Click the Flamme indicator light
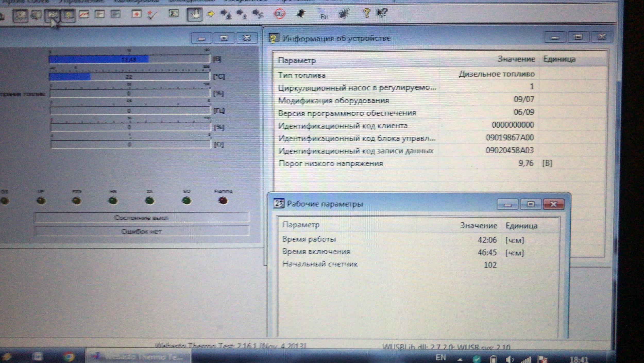 223,200
